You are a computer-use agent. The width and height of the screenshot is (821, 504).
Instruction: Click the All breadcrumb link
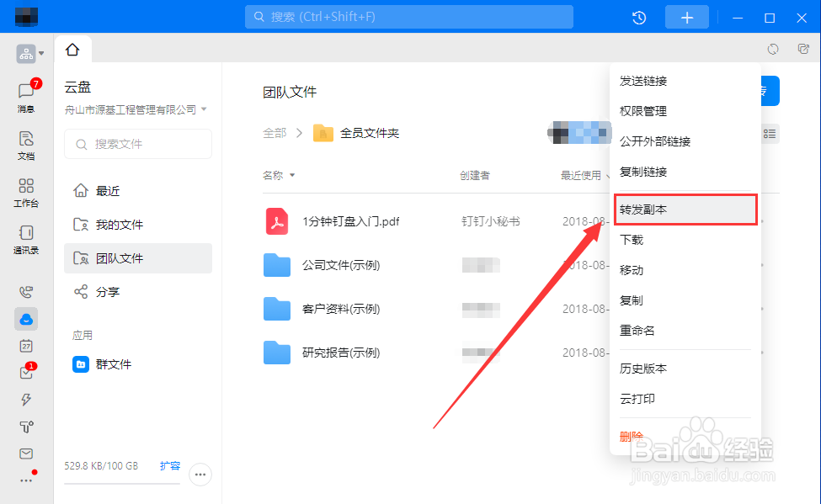coord(275,134)
